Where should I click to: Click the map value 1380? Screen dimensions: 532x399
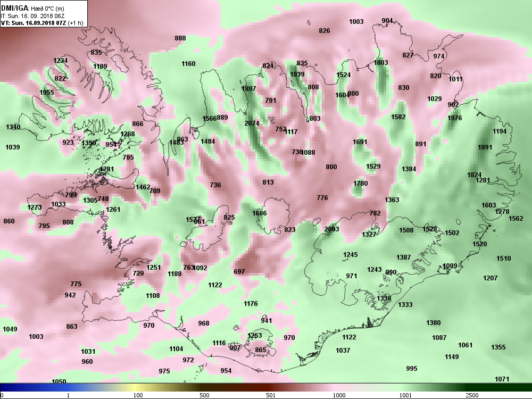[x=433, y=323]
